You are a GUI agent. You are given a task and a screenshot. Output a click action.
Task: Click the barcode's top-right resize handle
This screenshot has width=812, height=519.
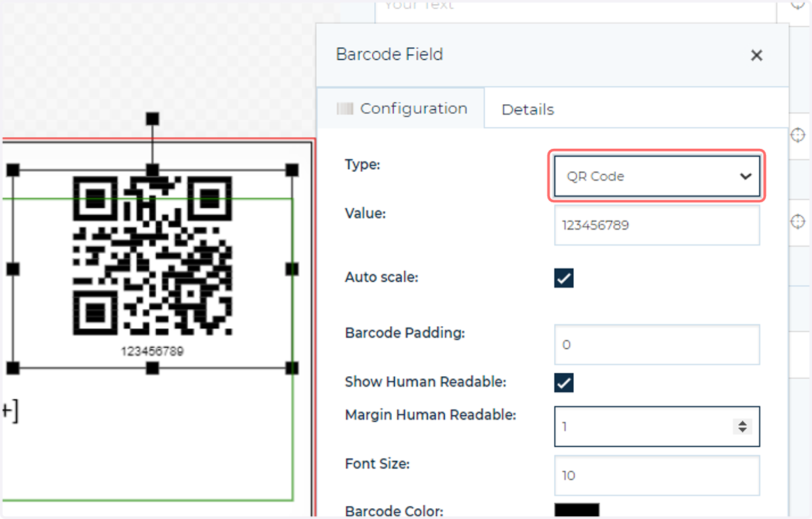[292, 169]
